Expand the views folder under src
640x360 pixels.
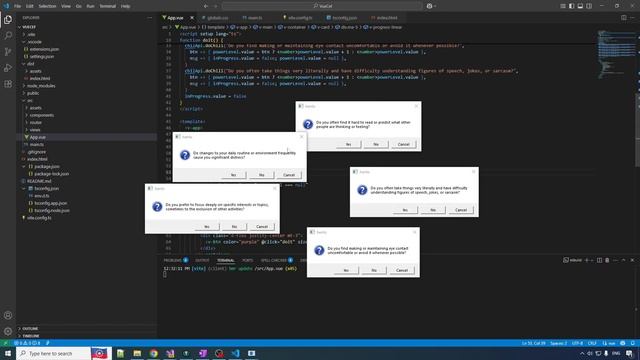[x=35, y=130]
